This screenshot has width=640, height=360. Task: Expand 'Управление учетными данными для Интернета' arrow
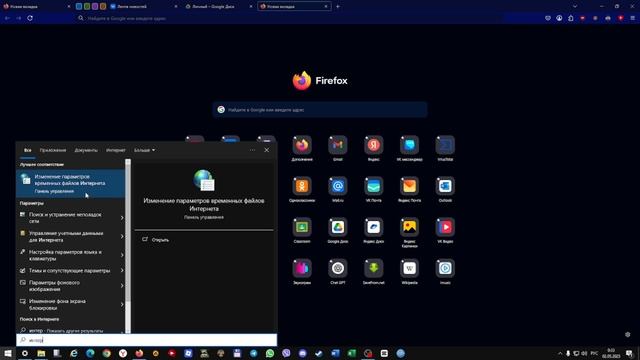122,236
